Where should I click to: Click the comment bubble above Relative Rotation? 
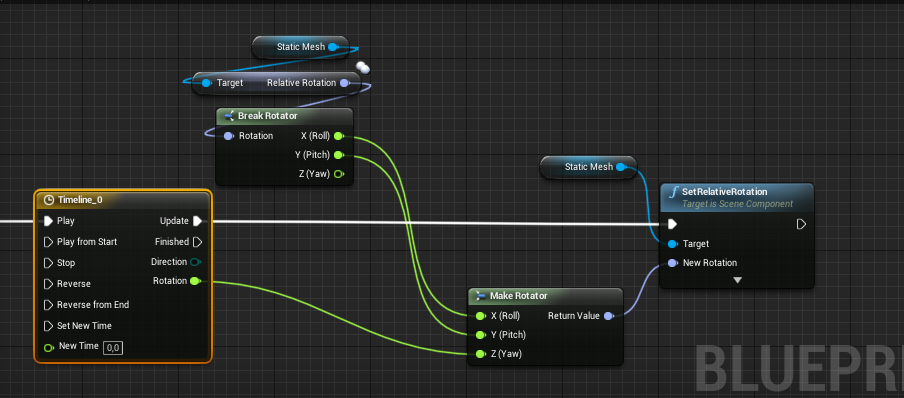click(363, 67)
